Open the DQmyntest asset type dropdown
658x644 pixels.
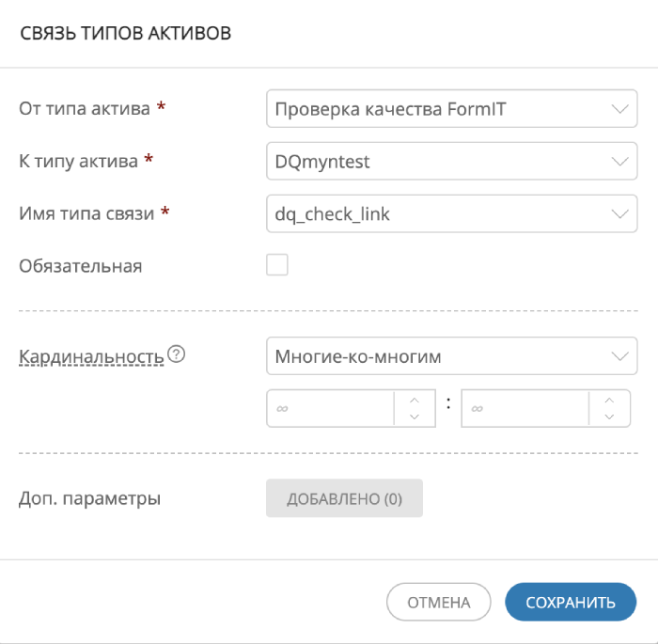pyautogui.click(x=432, y=162)
